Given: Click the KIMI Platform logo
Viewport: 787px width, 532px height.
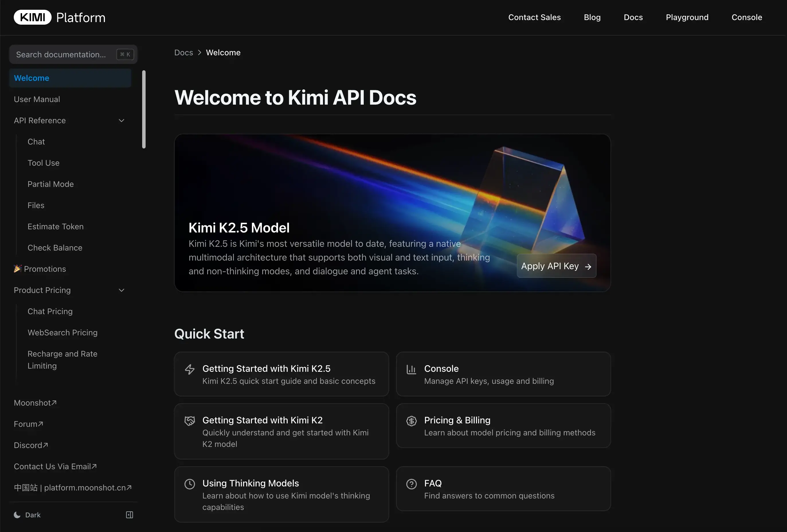Looking at the screenshot, I should tap(59, 17).
